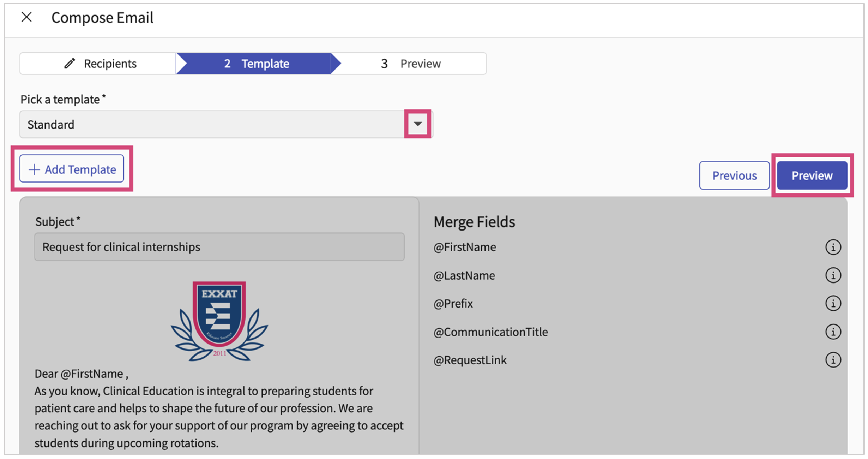The image size is (868, 459).
Task: Click in the Subject input field
Action: click(219, 247)
